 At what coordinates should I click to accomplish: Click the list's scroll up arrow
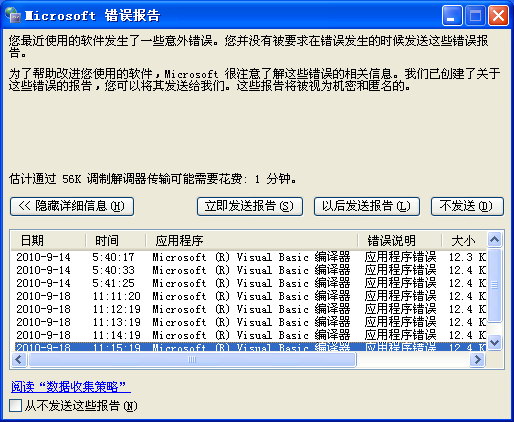tap(495, 239)
